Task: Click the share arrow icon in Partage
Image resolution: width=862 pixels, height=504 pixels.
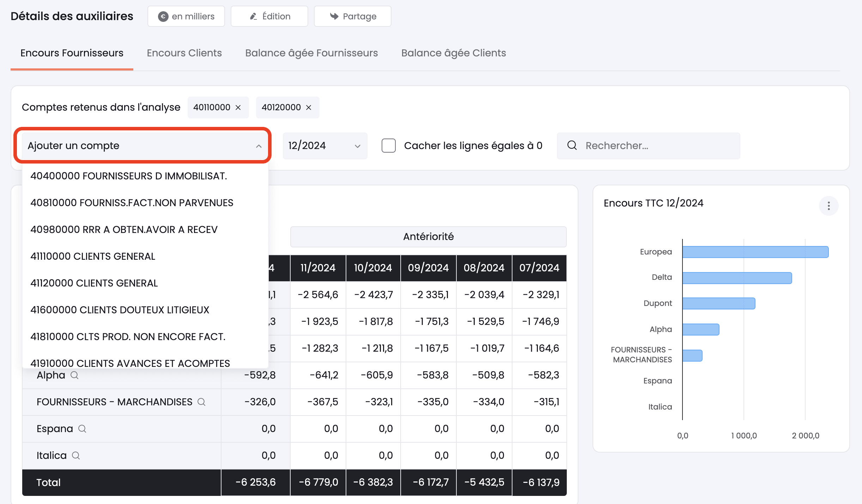Action: [334, 16]
